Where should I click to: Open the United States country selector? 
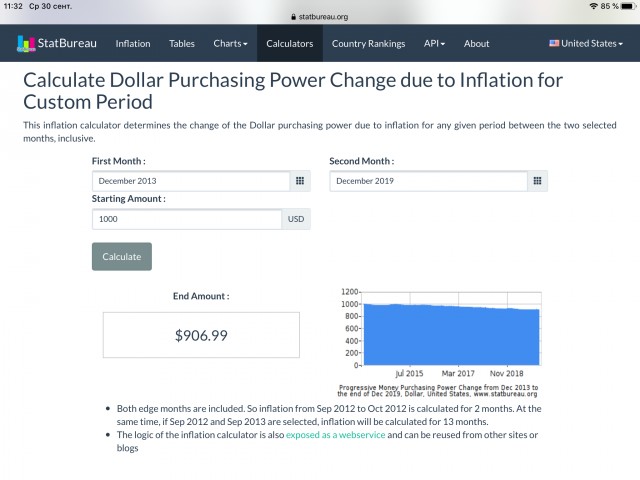[586, 43]
